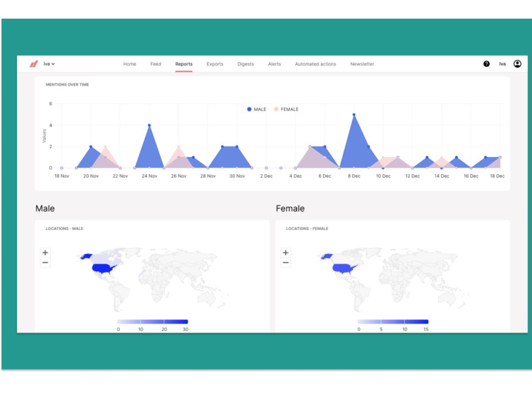Open the help question mark icon

point(486,64)
